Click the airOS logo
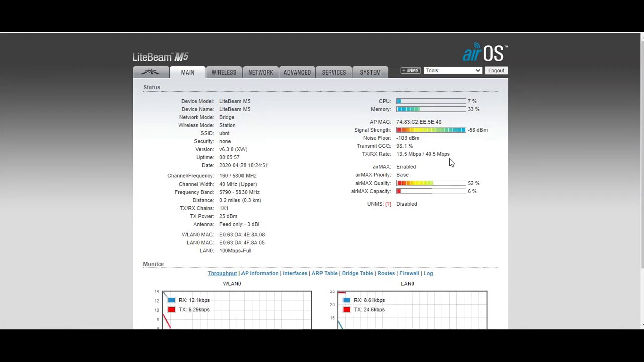 pos(485,53)
